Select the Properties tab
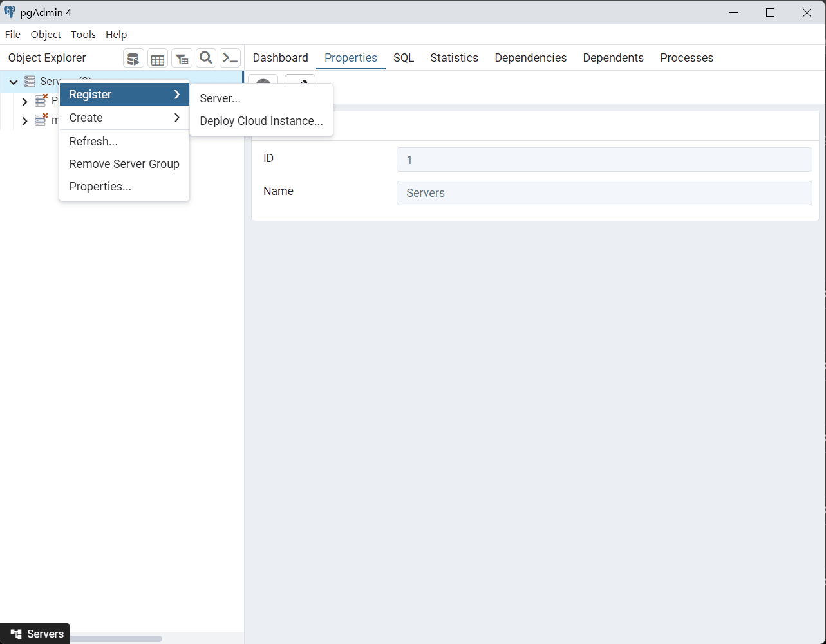 [x=351, y=58]
